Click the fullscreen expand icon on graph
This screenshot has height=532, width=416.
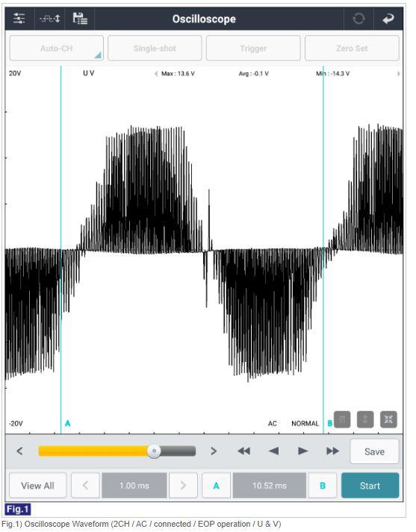pos(388,419)
